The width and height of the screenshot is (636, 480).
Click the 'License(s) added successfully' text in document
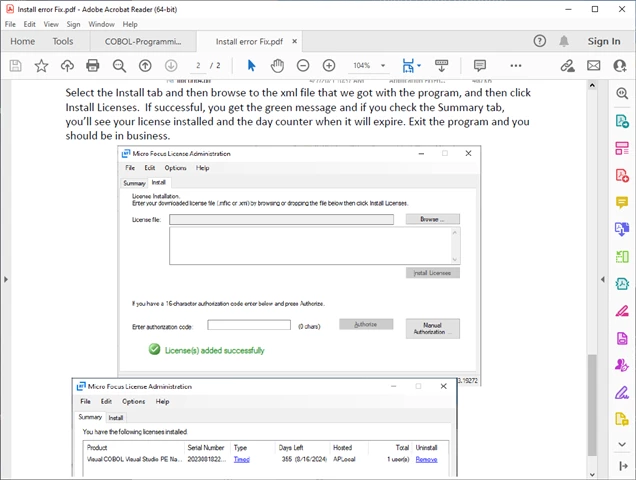coord(215,350)
